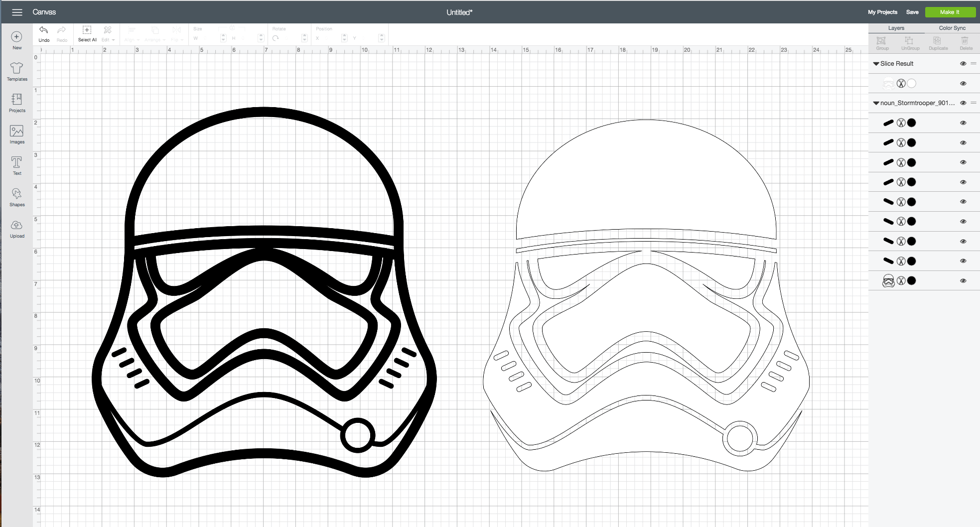Open the Shapes tool
The height and width of the screenshot is (527, 980).
(x=16, y=197)
